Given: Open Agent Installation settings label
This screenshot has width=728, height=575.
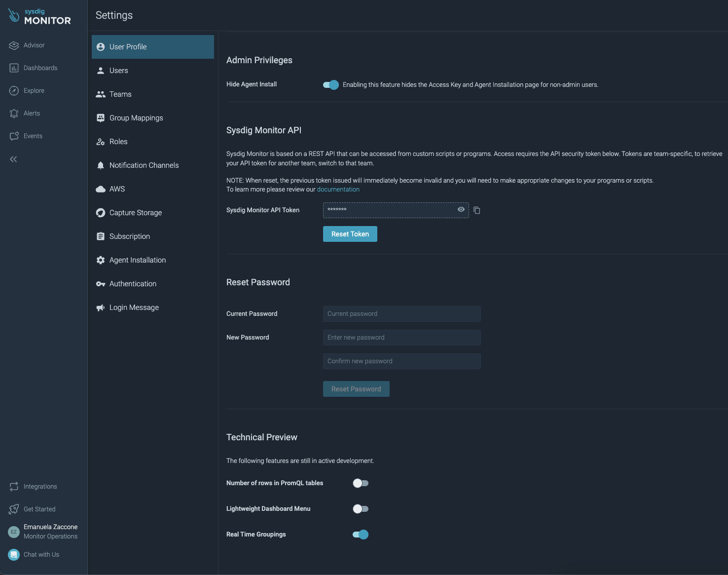Looking at the screenshot, I should coord(138,260).
